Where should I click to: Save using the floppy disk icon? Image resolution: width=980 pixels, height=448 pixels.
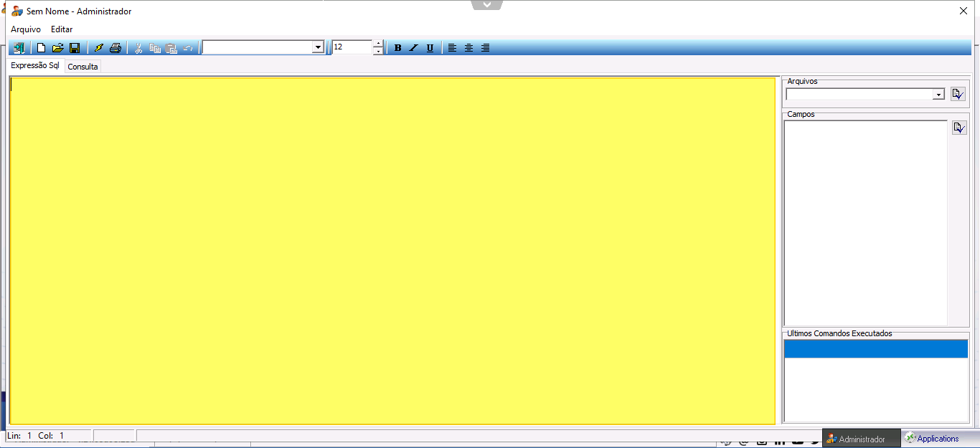(75, 48)
